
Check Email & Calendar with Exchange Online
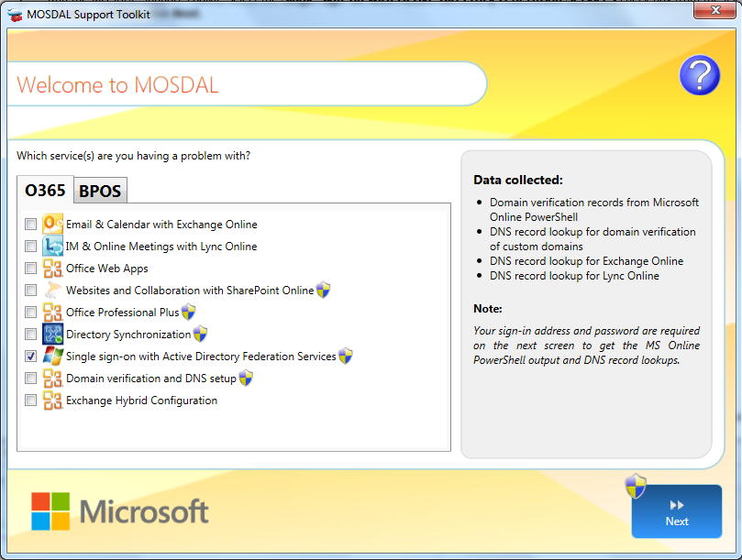point(31,225)
